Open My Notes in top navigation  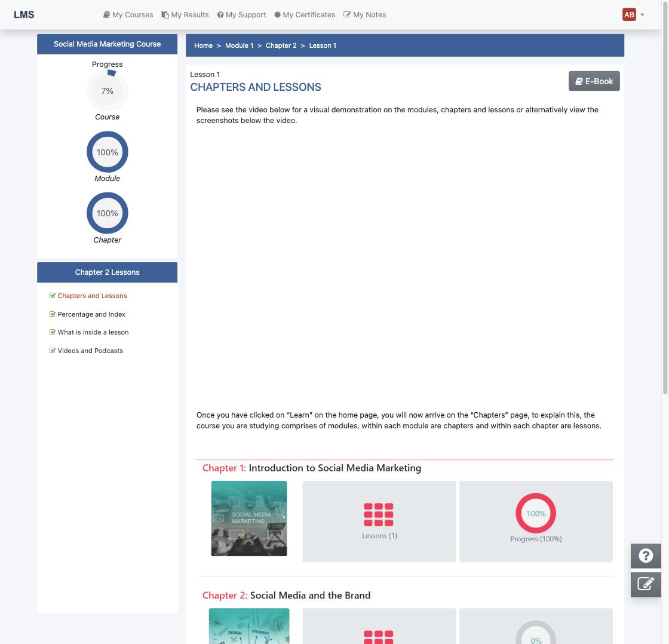365,14
